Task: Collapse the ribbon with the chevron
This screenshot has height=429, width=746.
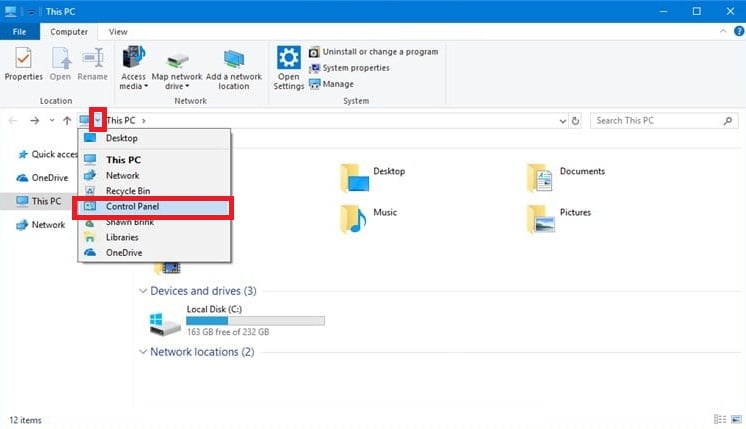Action: [723, 31]
